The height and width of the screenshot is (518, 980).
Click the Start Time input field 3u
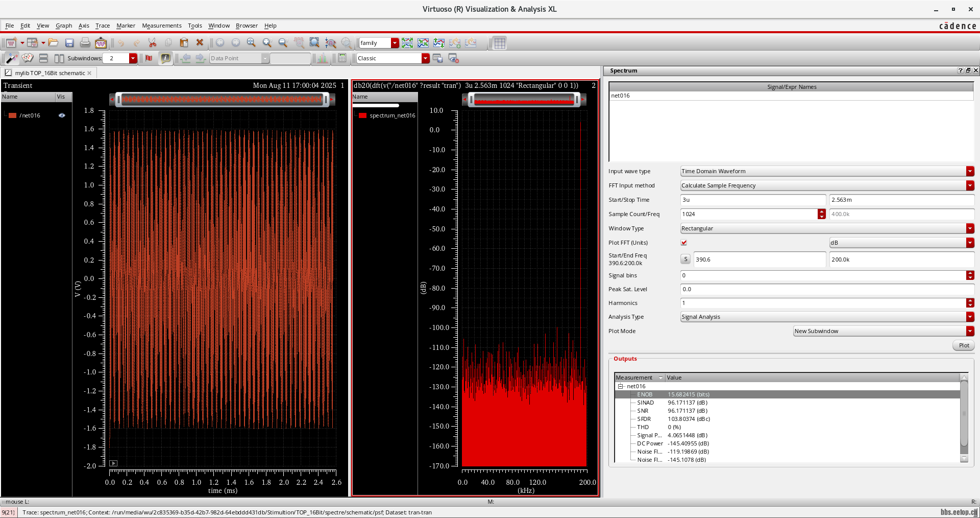tap(753, 200)
